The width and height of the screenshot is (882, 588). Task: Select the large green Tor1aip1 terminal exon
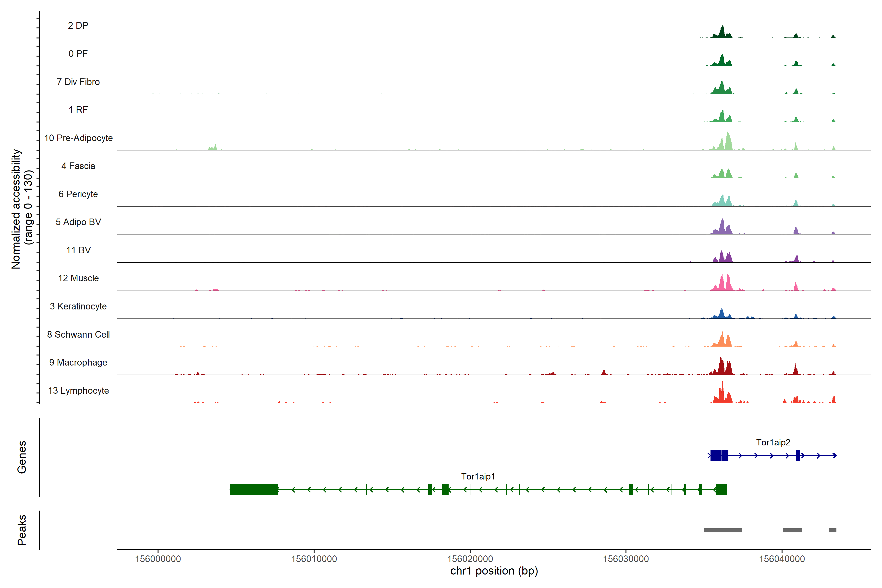coord(254,489)
